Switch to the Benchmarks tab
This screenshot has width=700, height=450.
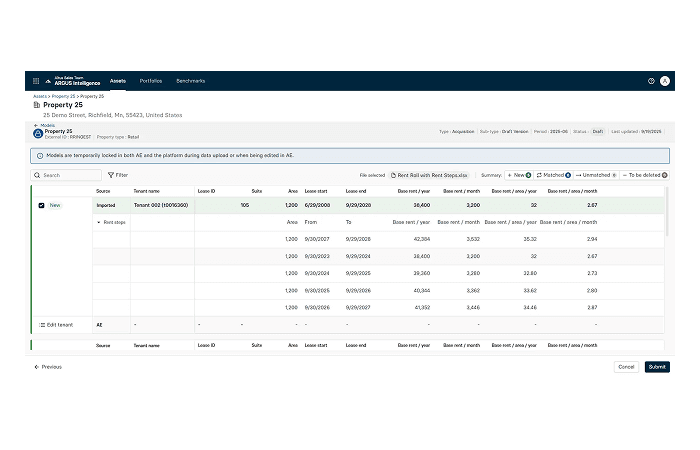click(x=190, y=81)
